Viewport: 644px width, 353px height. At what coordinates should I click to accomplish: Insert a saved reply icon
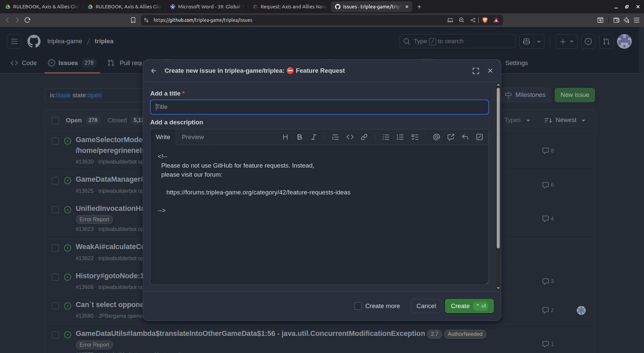click(465, 137)
